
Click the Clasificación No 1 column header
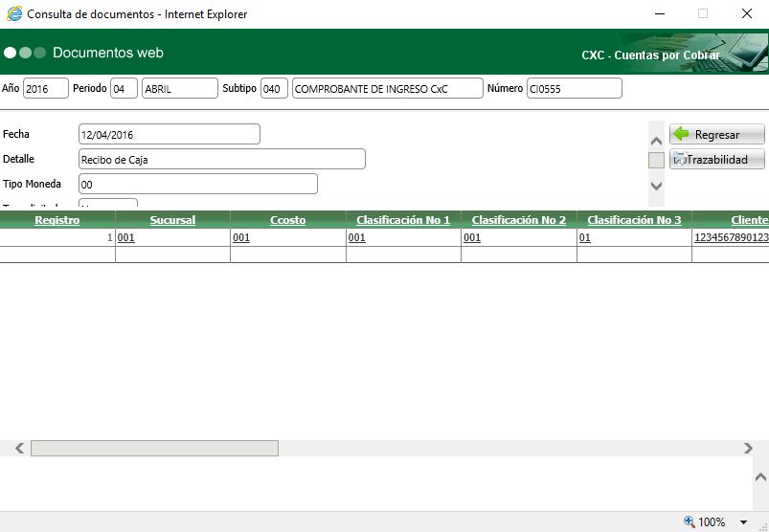click(402, 220)
